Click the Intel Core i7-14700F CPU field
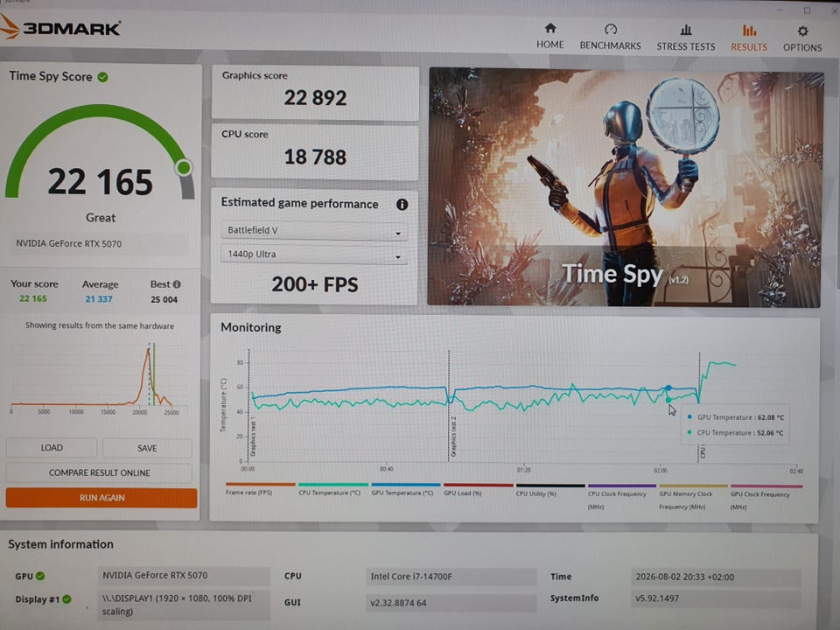The width and height of the screenshot is (840, 630). tap(451, 577)
